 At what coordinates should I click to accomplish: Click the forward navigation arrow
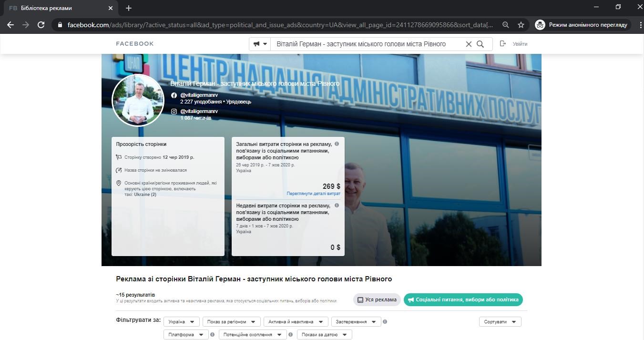pyautogui.click(x=26, y=25)
